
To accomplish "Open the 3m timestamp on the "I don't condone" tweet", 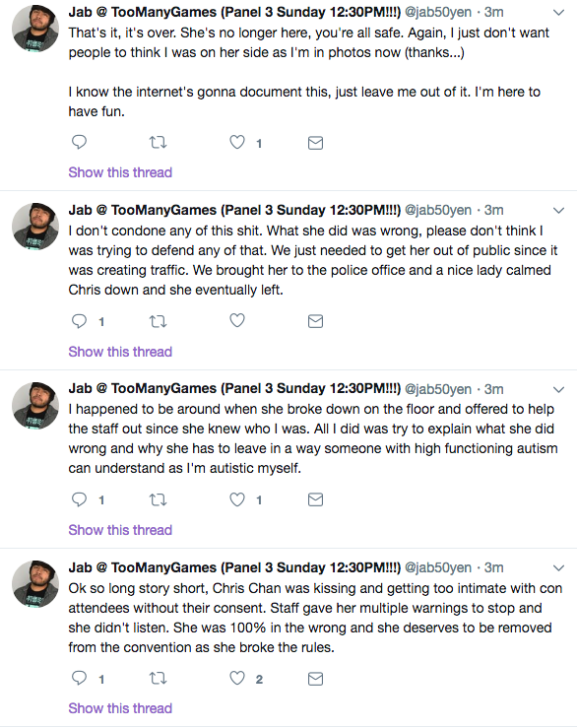I will 494,210.
